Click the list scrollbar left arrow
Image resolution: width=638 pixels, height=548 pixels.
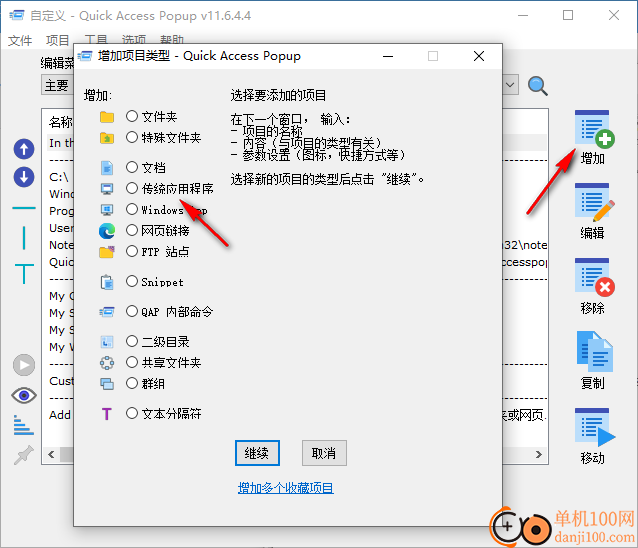[51, 454]
